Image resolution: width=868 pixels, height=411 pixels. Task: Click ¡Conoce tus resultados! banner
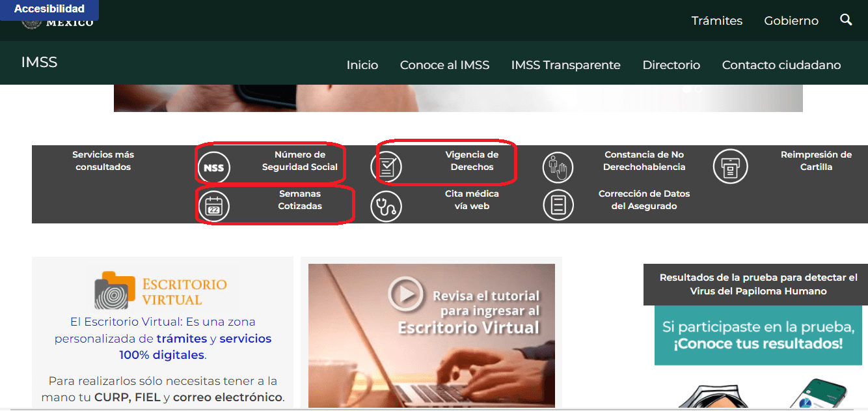tap(758, 335)
